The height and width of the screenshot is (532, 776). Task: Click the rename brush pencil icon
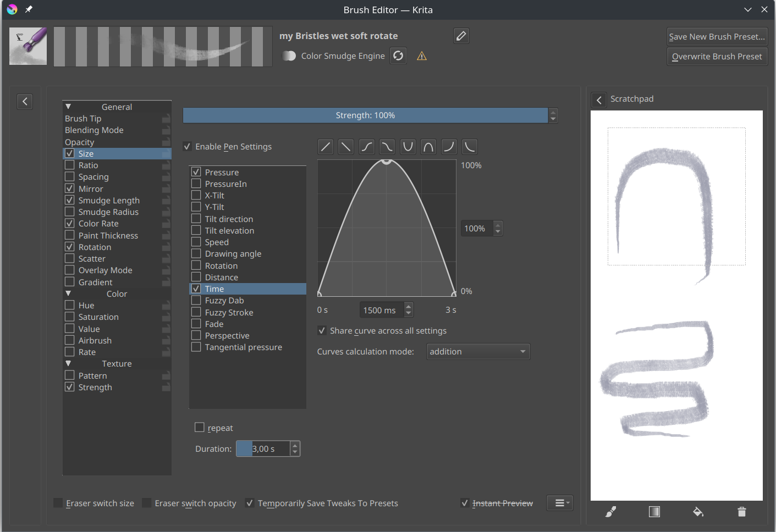click(x=461, y=36)
